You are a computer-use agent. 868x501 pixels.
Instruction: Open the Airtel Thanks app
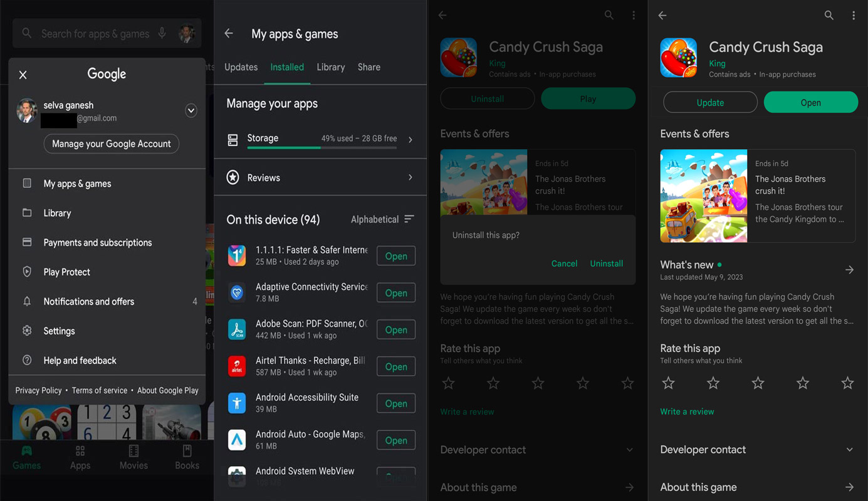click(396, 367)
